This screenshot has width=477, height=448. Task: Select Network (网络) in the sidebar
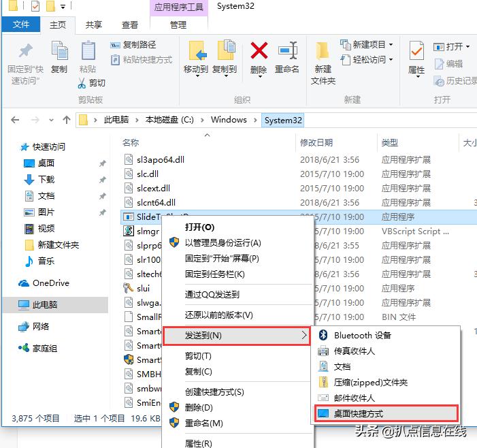[x=34, y=327]
